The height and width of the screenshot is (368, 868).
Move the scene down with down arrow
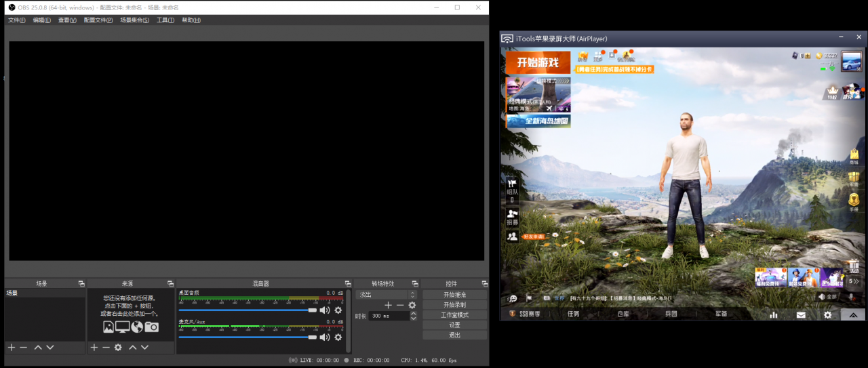[50, 347]
